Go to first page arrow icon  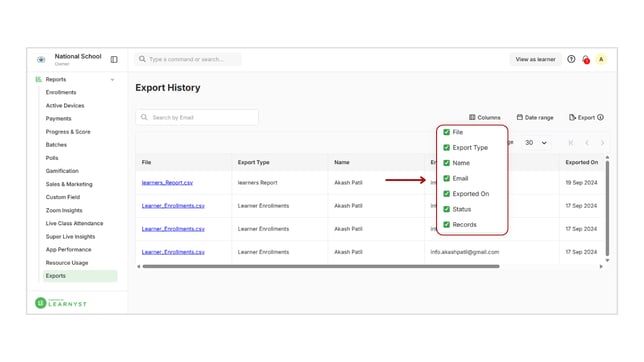(570, 143)
